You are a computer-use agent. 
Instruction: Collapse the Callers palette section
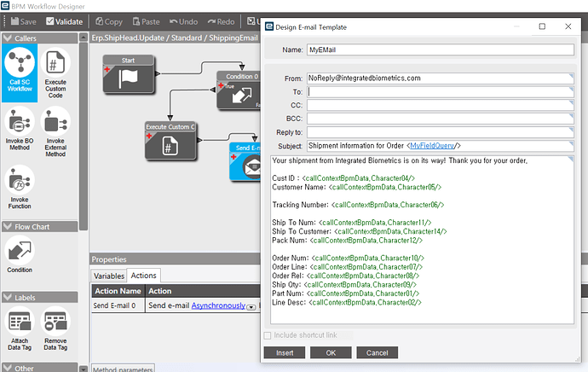click(8, 38)
